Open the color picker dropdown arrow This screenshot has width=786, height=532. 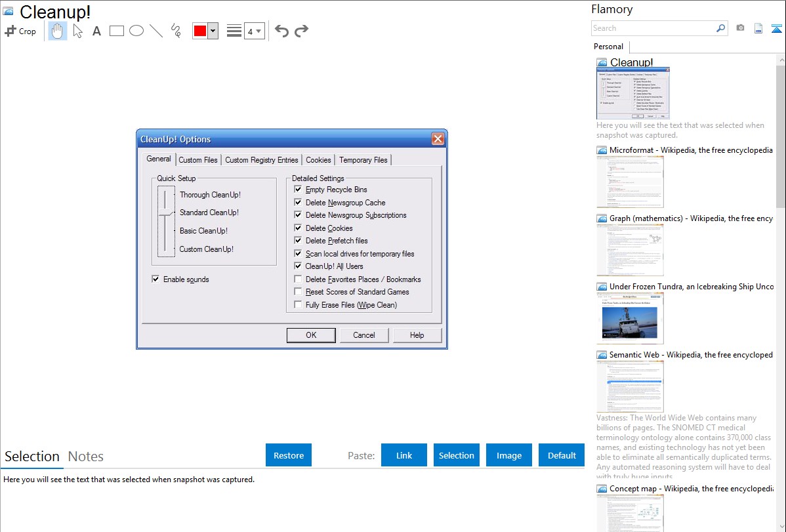(x=213, y=31)
